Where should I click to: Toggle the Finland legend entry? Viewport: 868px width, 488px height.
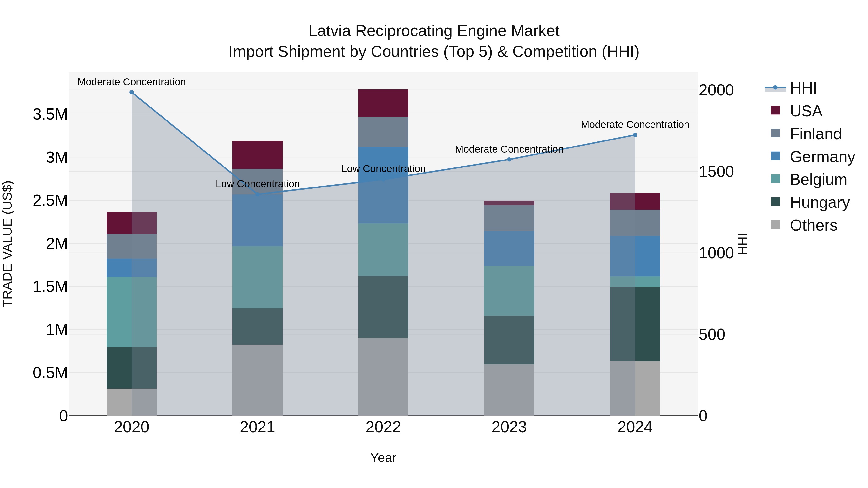tap(806, 134)
